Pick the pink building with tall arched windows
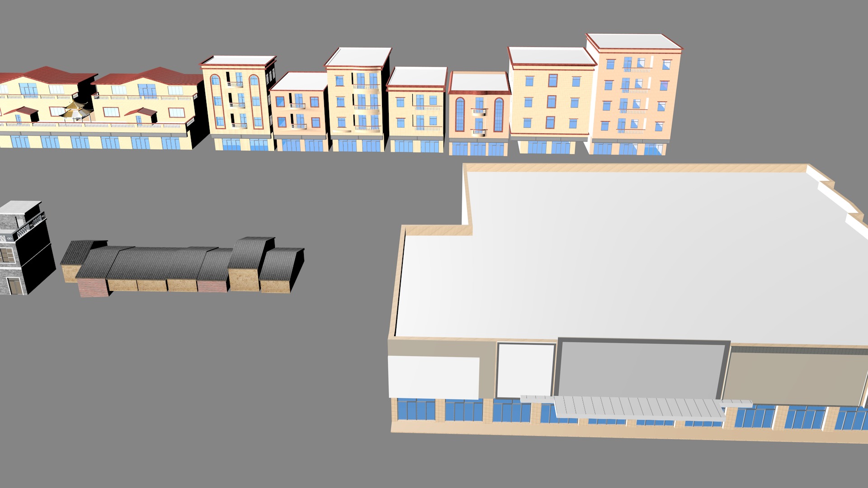Image resolution: width=868 pixels, height=488 pixels. [479, 114]
